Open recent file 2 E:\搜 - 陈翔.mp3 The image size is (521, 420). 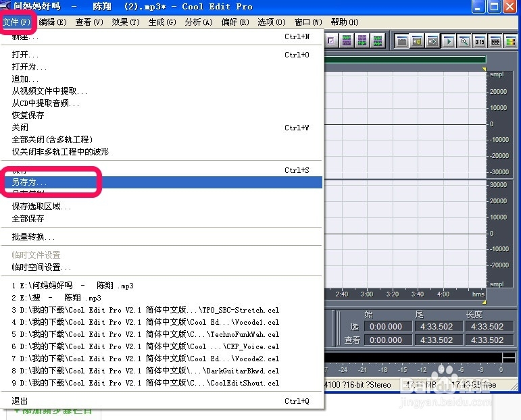click(162, 298)
